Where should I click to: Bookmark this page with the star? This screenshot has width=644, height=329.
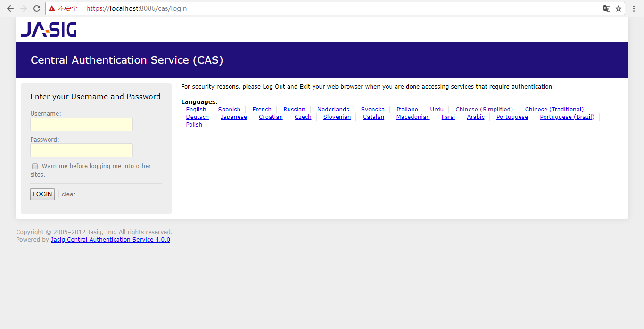(x=619, y=8)
